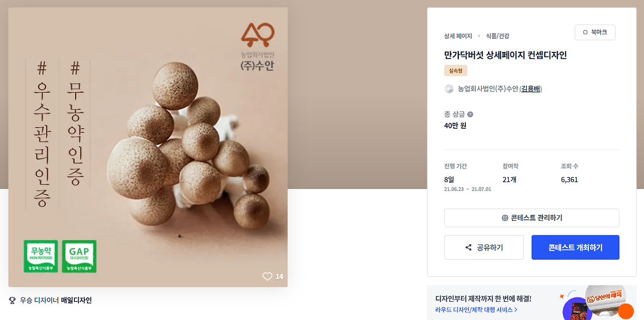Open 라운드 디자인/제작 대행 서비스 link arrow
The height and width of the screenshot is (320, 644).
click(x=516, y=310)
